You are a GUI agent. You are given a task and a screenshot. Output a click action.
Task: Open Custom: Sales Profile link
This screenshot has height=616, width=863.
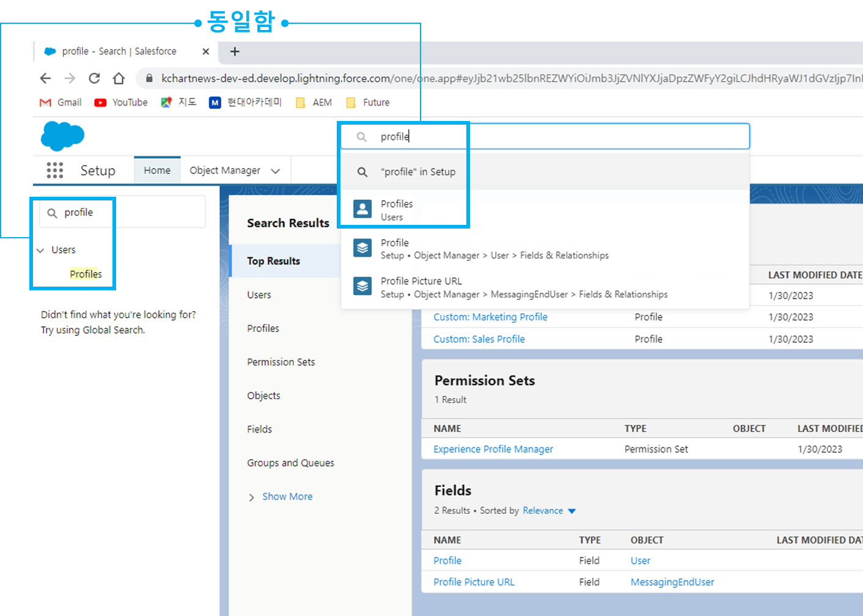tap(479, 339)
